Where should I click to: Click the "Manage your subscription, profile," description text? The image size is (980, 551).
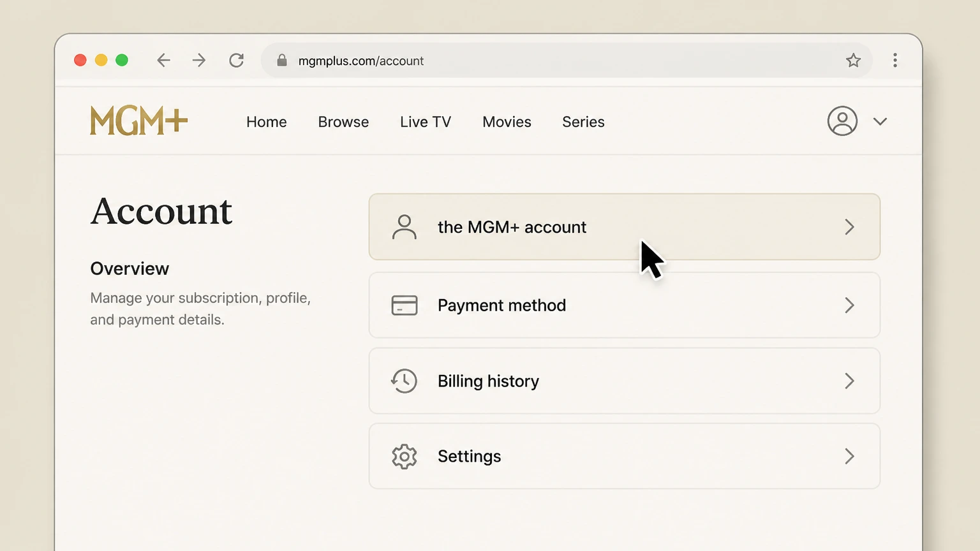tap(200, 298)
